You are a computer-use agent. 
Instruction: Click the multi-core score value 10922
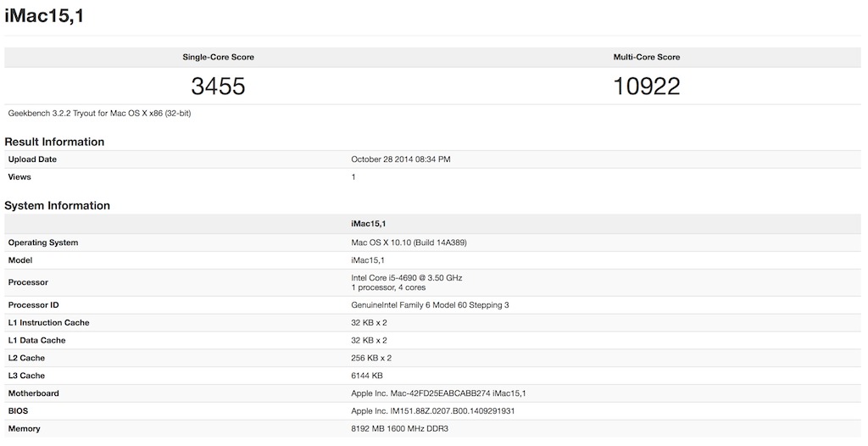pos(647,86)
